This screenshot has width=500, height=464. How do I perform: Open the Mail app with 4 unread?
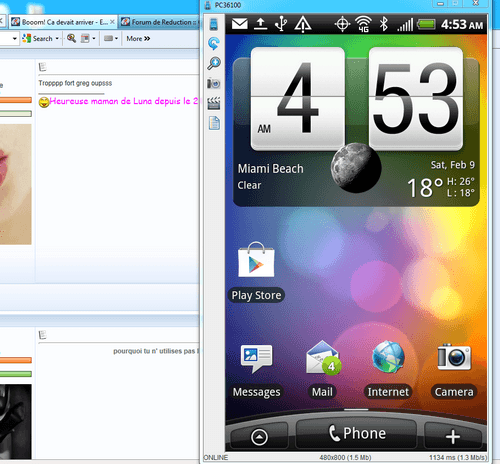322,369
